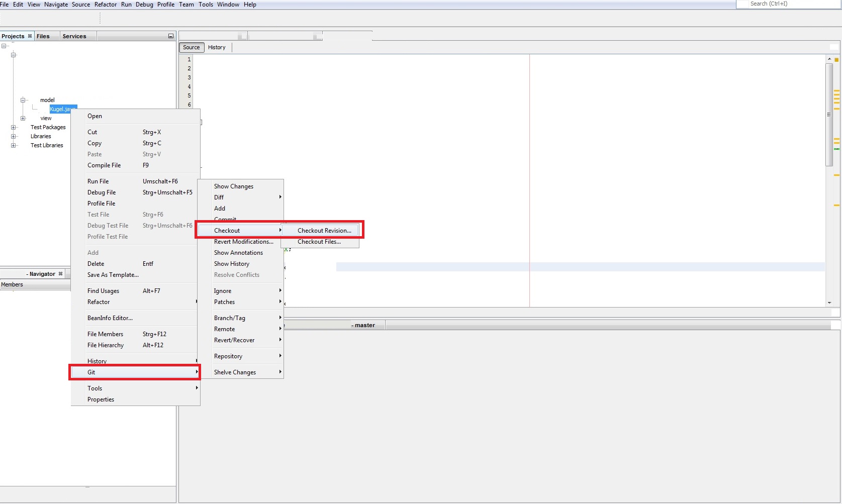The image size is (842, 504).
Task: Choose Profile File in context menu
Action: point(135,204)
